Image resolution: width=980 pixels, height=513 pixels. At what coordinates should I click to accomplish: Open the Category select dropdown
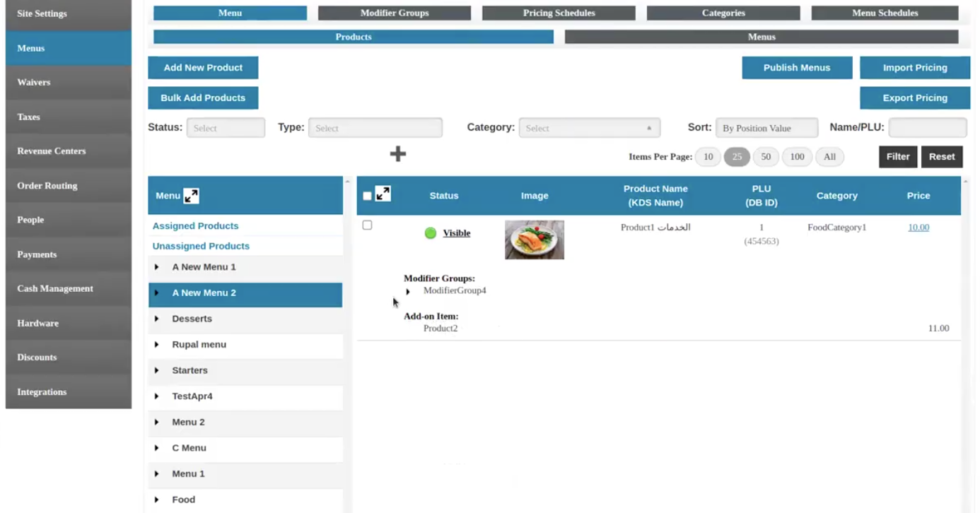click(590, 128)
